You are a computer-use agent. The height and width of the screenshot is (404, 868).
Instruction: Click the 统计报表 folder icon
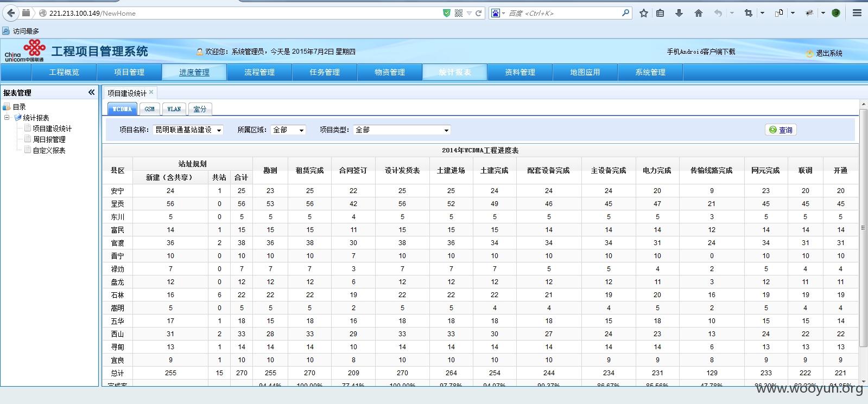click(18, 118)
